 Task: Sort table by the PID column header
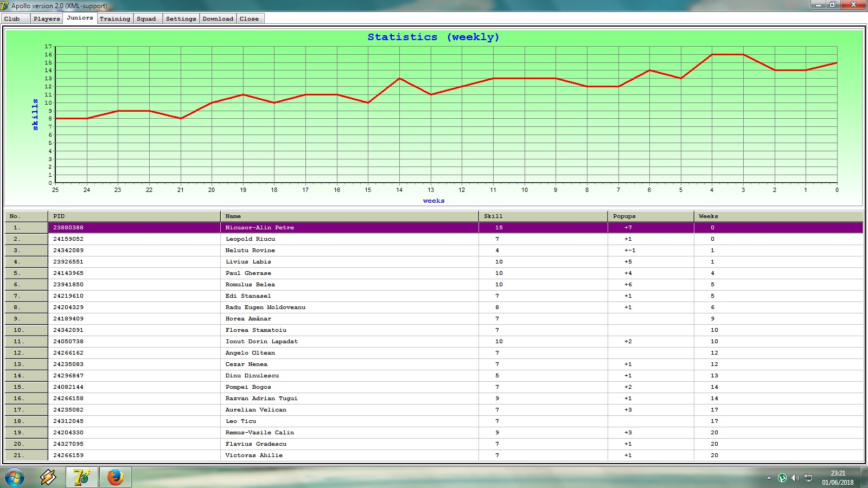pos(134,216)
